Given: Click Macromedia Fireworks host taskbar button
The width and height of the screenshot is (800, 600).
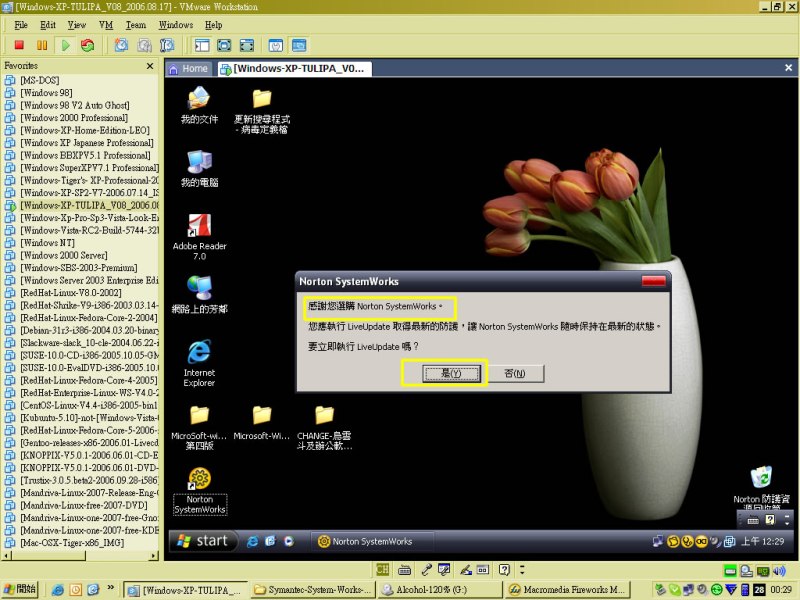Looking at the screenshot, I should click(x=567, y=590).
